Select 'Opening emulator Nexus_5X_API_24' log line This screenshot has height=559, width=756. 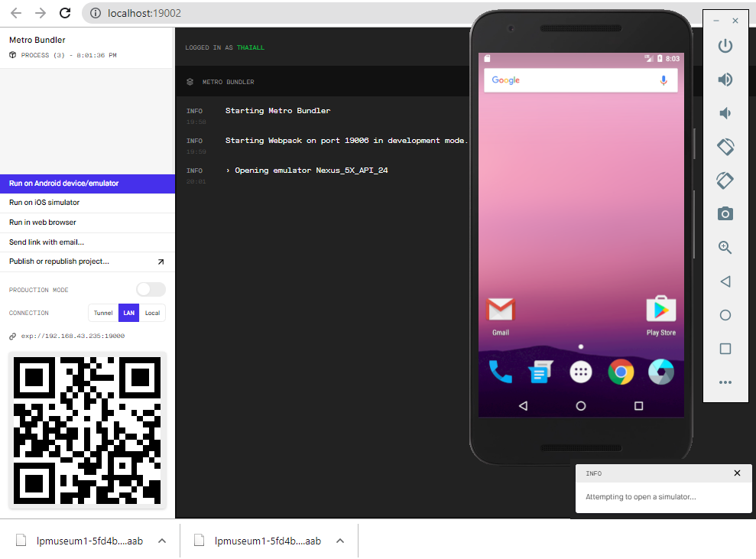pos(307,171)
